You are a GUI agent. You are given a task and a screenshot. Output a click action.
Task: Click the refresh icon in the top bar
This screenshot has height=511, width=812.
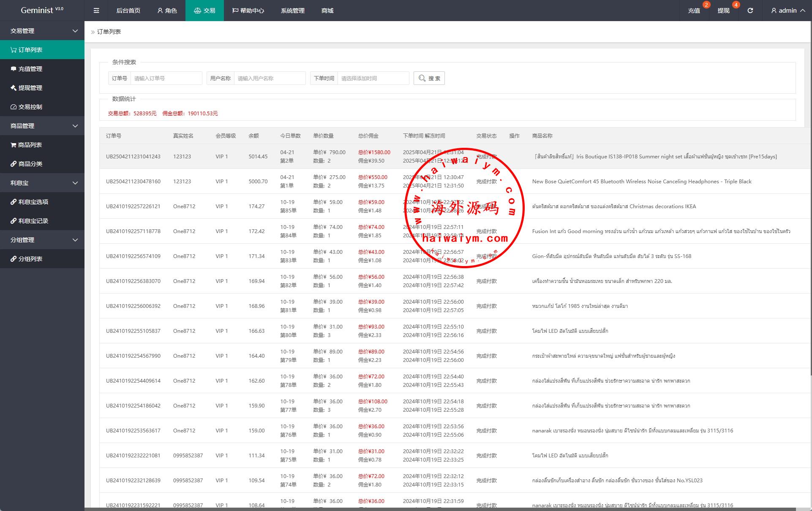(750, 11)
